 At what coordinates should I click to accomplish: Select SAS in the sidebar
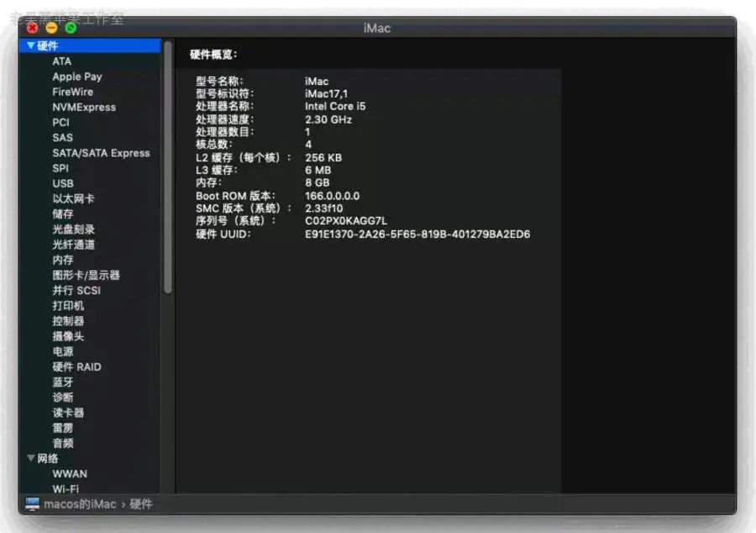pos(63,138)
